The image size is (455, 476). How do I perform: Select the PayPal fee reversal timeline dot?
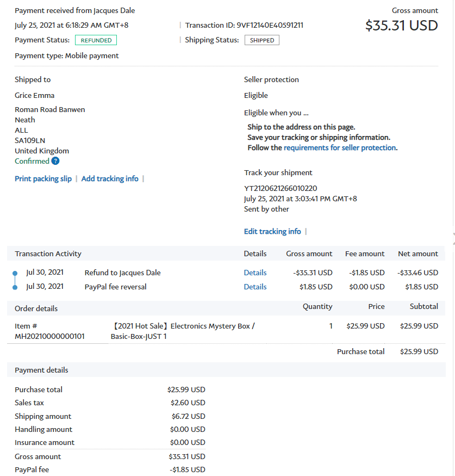tap(15, 287)
